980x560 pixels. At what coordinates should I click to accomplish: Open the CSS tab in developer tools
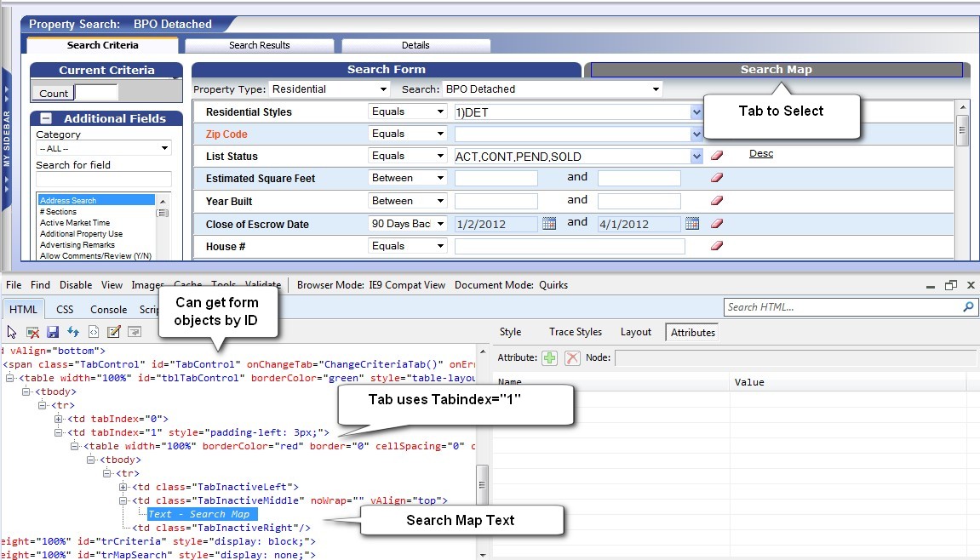[65, 310]
